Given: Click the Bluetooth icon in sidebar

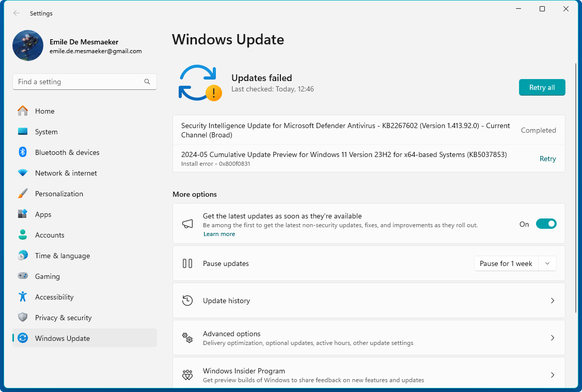Looking at the screenshot, I should coord(23,152).
